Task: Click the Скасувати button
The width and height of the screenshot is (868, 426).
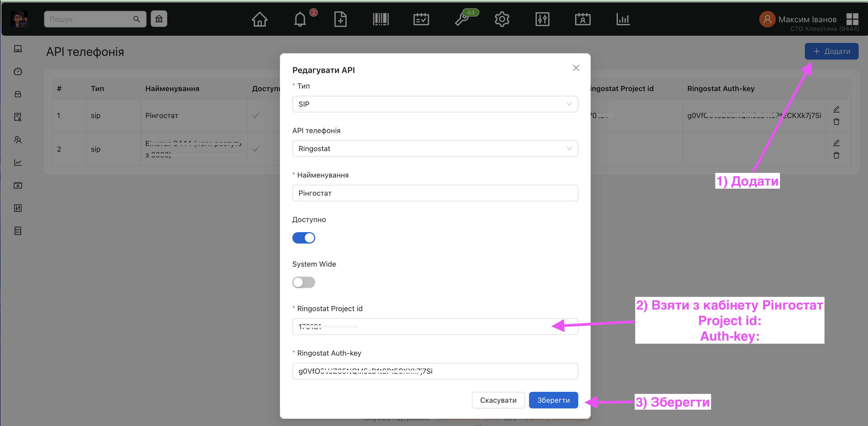Action: [498, 400]
